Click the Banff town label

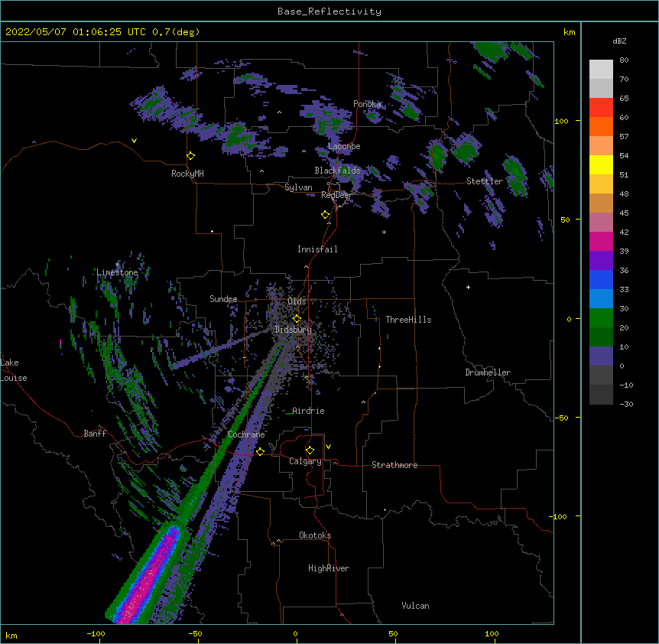coord(95,434)
